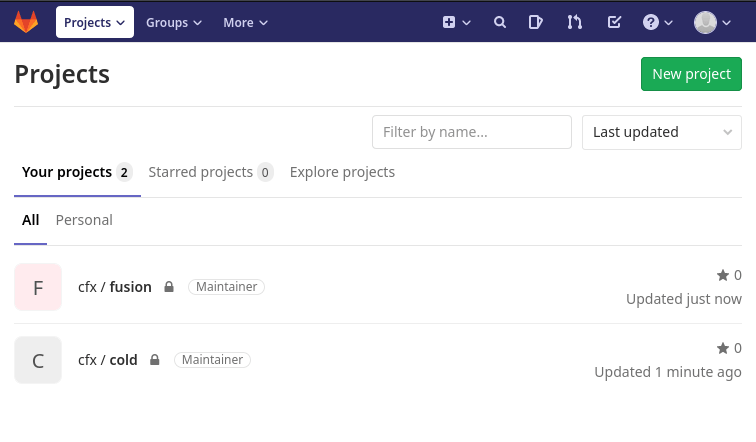Click the star icon for fusion project
This screenshot has width=756, height=442.
tap(722, 275)
